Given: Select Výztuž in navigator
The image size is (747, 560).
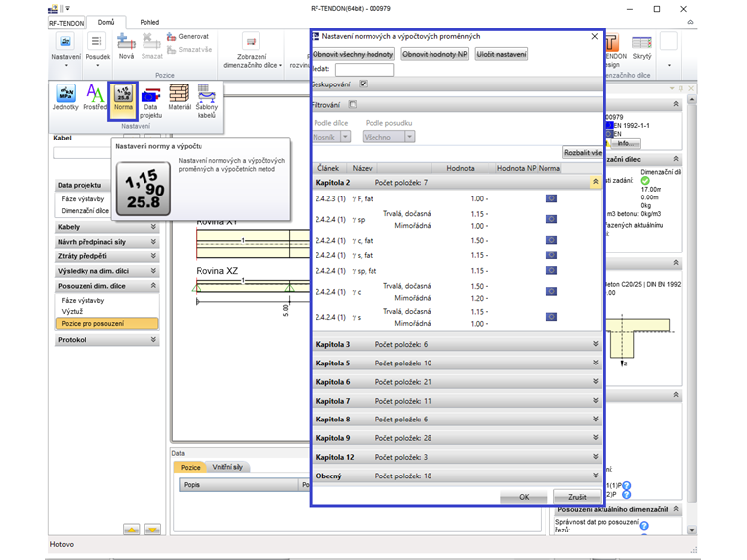Looking at the screenshot, I should click(x=72, y=311).
